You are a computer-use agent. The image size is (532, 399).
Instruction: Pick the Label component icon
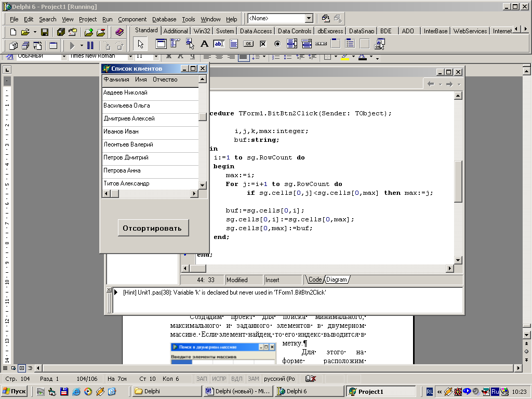(x=204, y=44)
